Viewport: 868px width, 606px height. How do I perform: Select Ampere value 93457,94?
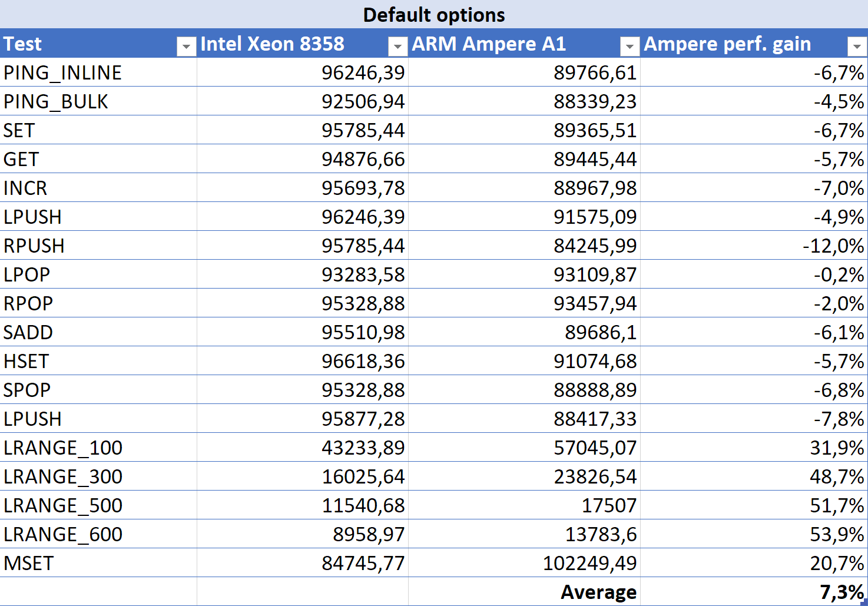point(524,303)
